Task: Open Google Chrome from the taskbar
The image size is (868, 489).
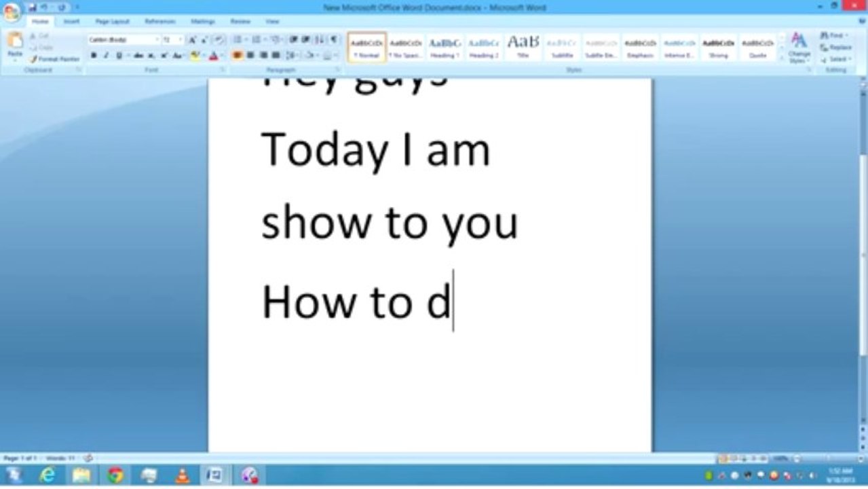Action: (115, 475)
